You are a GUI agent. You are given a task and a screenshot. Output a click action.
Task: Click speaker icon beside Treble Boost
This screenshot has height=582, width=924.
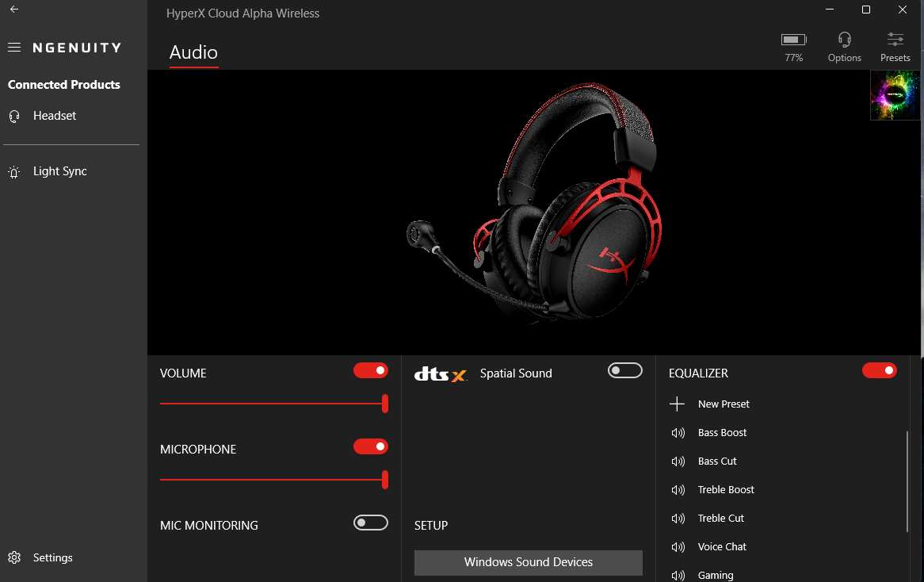(678, 490)
